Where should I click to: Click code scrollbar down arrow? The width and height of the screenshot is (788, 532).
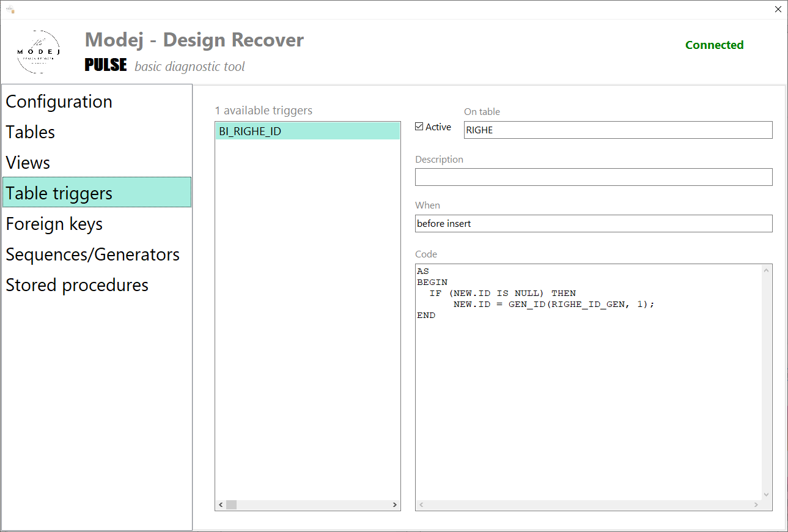(x=767, y=495)
